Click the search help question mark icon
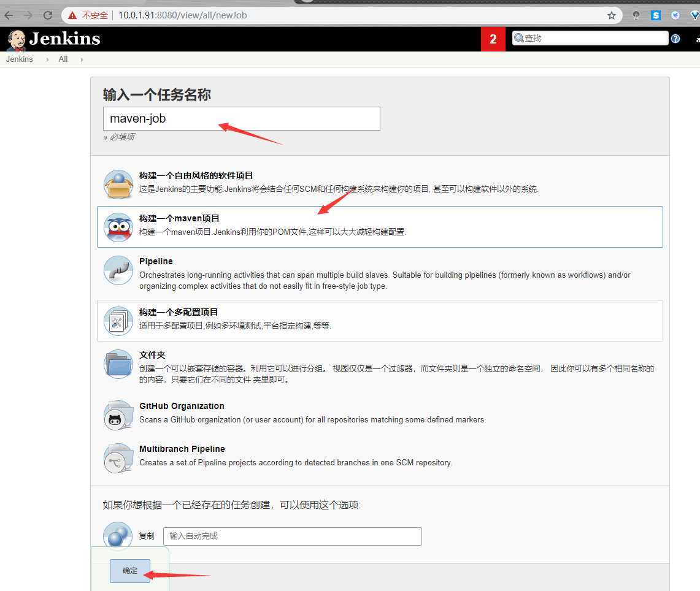The height and width of the screenshot is (591, 700). click(675, 39)
